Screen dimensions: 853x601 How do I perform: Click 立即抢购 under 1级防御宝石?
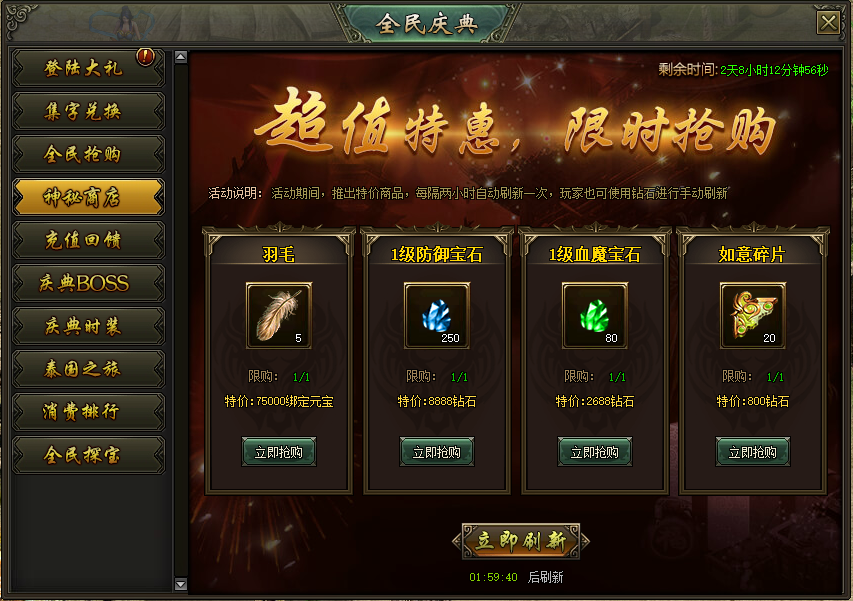click(x=437, y=452)
